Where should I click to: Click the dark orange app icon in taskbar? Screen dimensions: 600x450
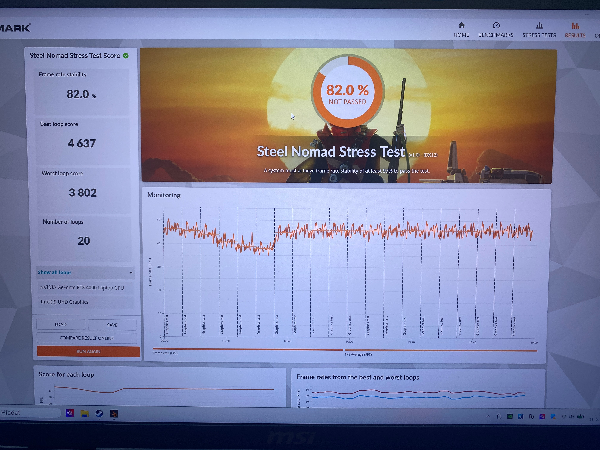pyautogui.click(x=114, y=414)
